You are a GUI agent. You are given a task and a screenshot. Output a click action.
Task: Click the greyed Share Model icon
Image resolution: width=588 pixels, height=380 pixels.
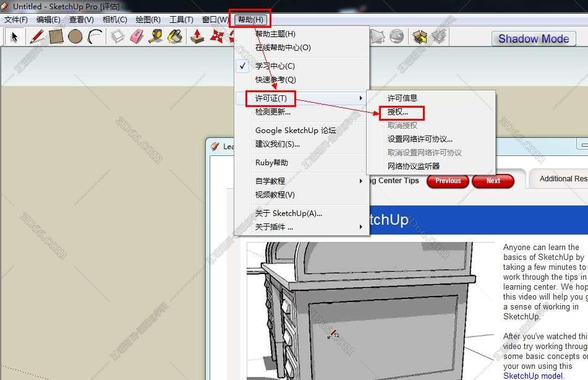439,37
